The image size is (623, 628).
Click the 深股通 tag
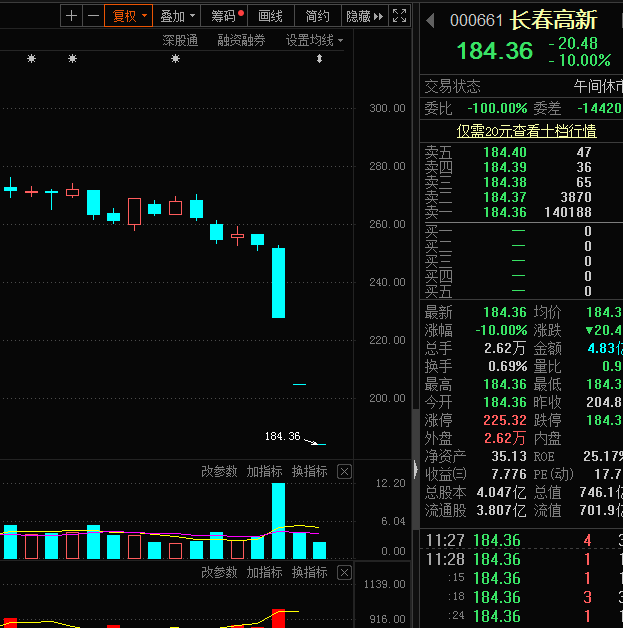[180, 40]
